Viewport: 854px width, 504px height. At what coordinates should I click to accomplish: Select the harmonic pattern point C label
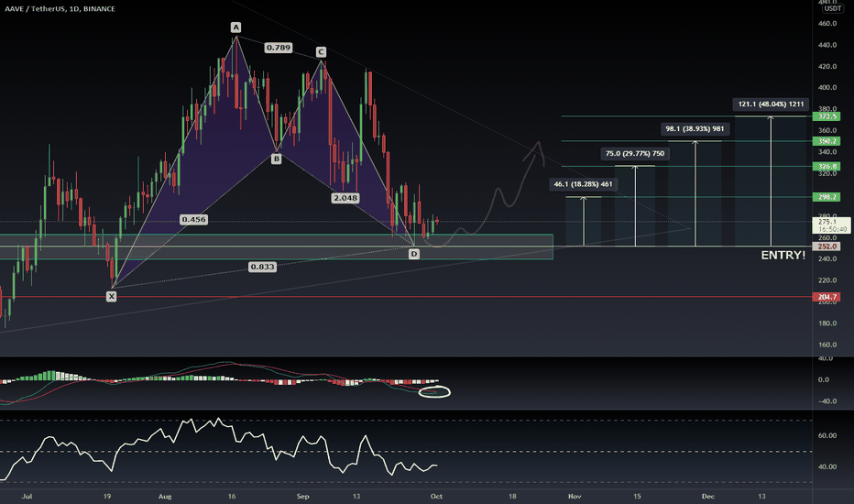[321, 51]
